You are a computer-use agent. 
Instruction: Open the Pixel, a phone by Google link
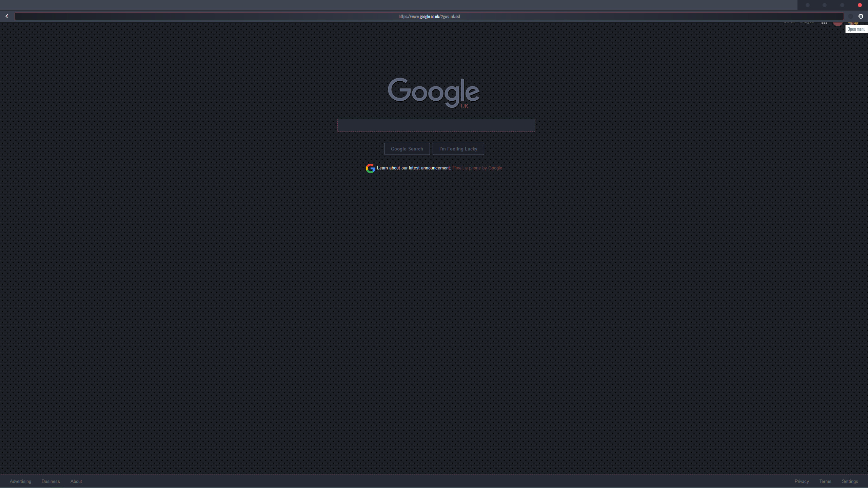pos(477,168)
